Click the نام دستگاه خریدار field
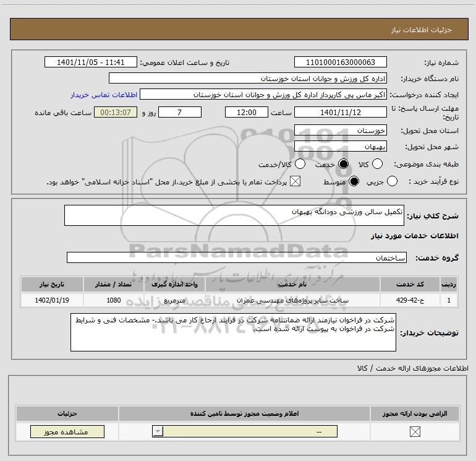This screenshot has height=461, width=476. point(248,79)
